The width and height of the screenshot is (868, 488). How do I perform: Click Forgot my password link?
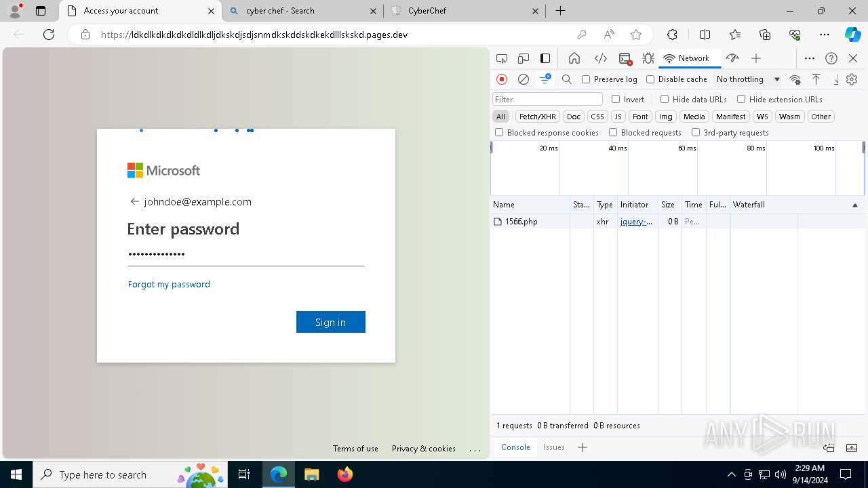[169, 284]
